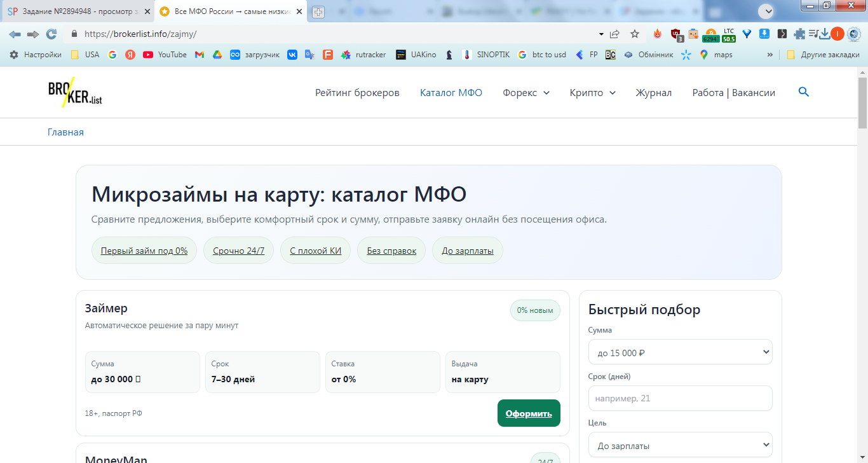Open the chess knight bookmark icon
This screenshot has width=868, height=463.
449,55
